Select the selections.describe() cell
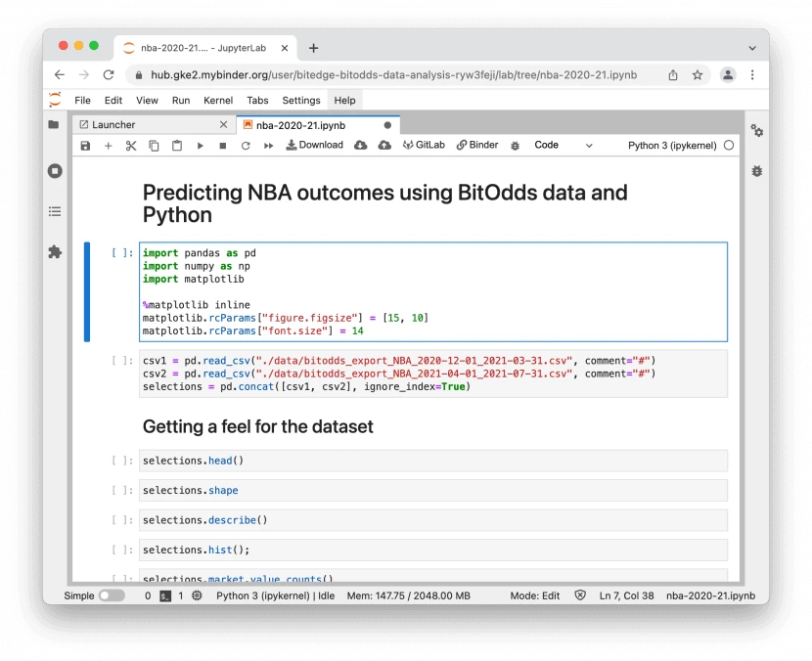Screen dimensions: 812x661 pos(433,520)
